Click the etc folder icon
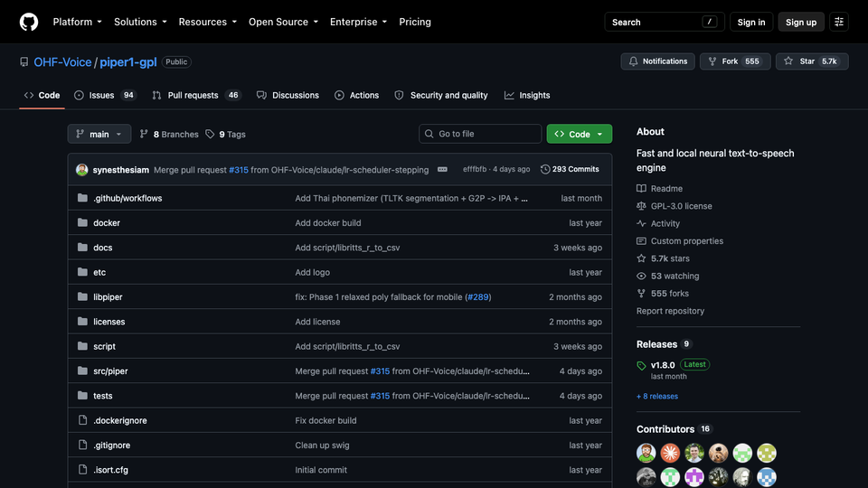Screen dimensions: 868x488 point(82,272)
